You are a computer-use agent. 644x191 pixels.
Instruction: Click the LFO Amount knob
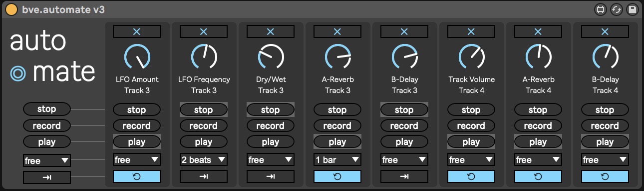click(137, 56)
